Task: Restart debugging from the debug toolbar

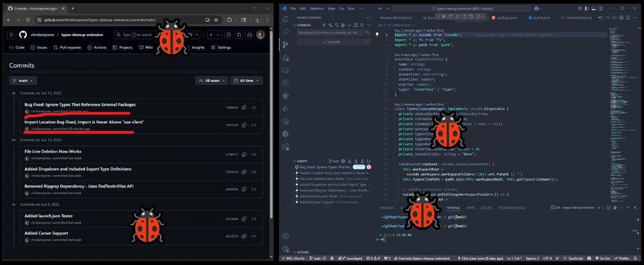Action: 471,17
